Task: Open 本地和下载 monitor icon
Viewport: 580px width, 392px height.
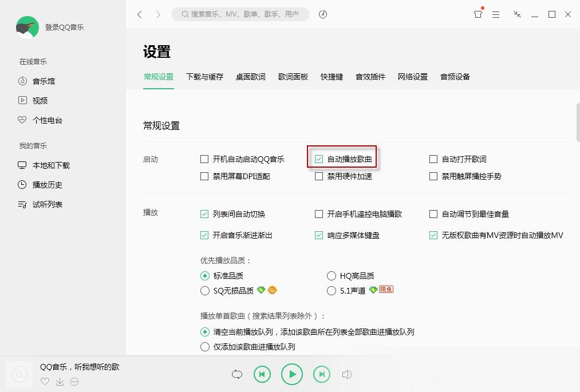Action: (x=22, y=165)
